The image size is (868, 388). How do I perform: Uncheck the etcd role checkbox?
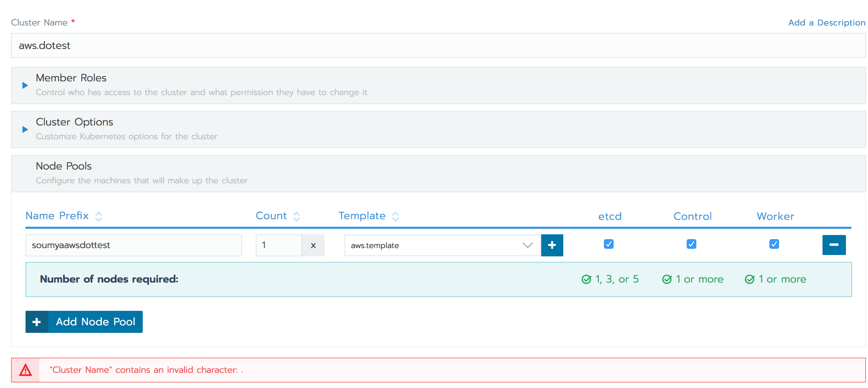609,244
